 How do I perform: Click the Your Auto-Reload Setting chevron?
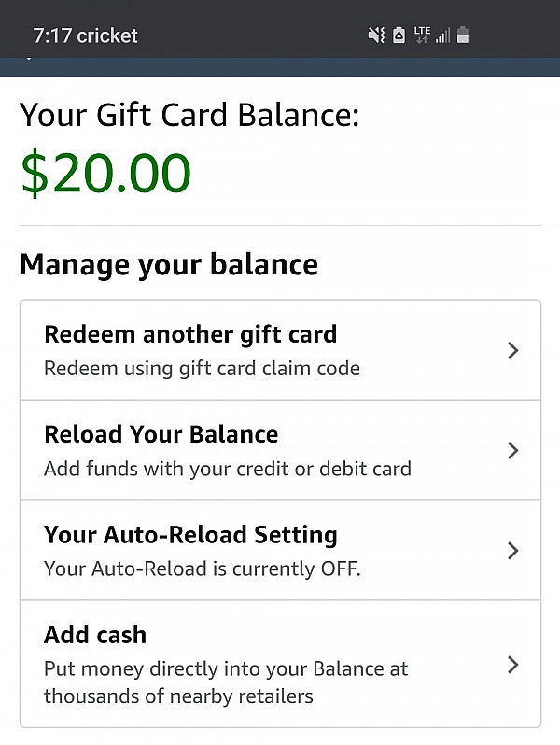pos(512,551)
